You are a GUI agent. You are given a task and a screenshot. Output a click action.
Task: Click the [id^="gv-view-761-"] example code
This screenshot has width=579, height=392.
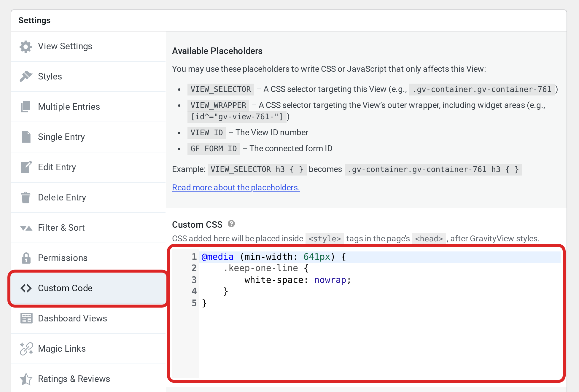pos(237,117)
